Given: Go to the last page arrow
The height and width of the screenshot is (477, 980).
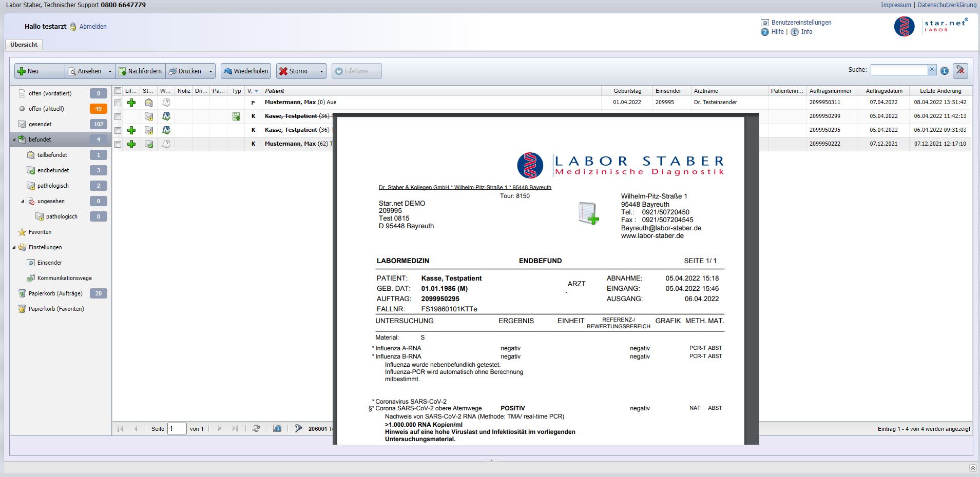Looking at the screenshot, I should (x=235, y=428).
